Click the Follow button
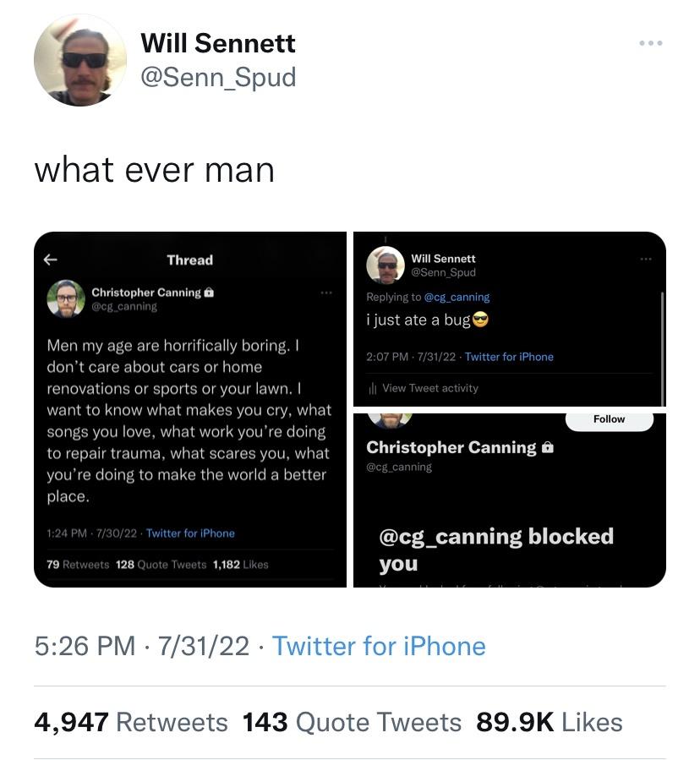 [x=610, y=419]
